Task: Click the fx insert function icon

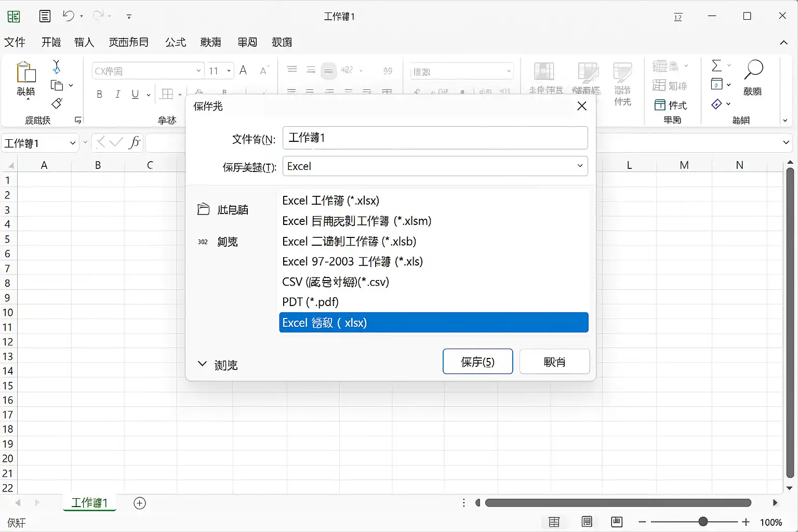Action: pyautogui.click(x=135, y=142)
